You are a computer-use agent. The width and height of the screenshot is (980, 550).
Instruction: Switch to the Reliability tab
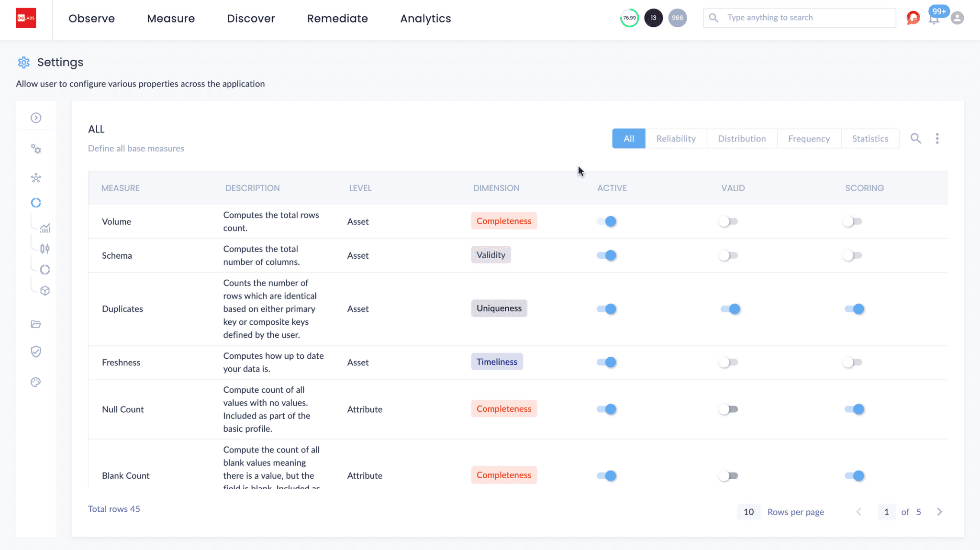[676, 139]
